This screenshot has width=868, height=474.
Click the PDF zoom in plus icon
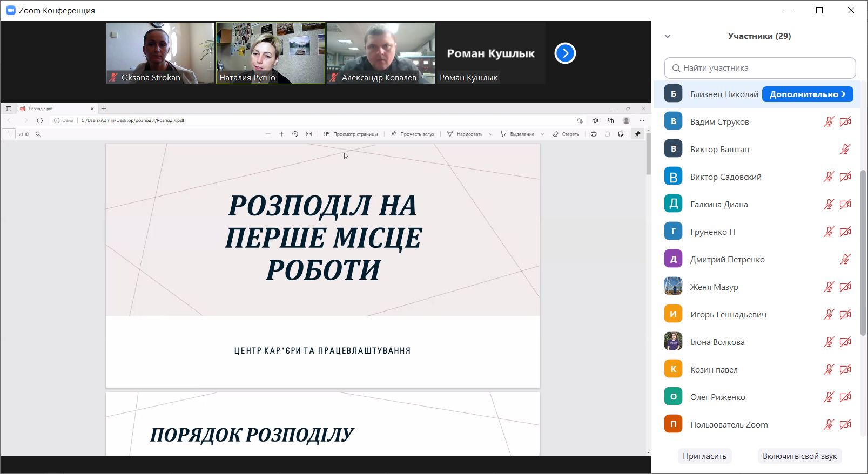(281, 134)
